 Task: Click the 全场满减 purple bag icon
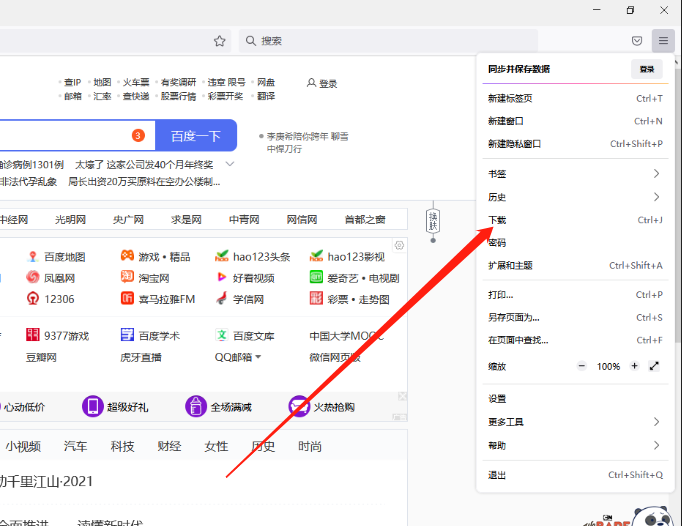click(196, 406)
